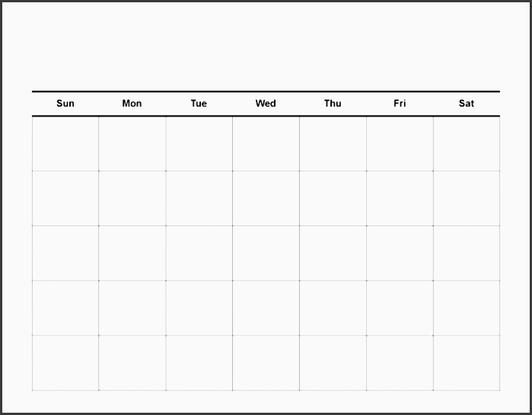This screenshot has height=415, width=532.
Task: Select fourth-row cell under Wed
Action: pyautogui.click(x=266, y=308)
